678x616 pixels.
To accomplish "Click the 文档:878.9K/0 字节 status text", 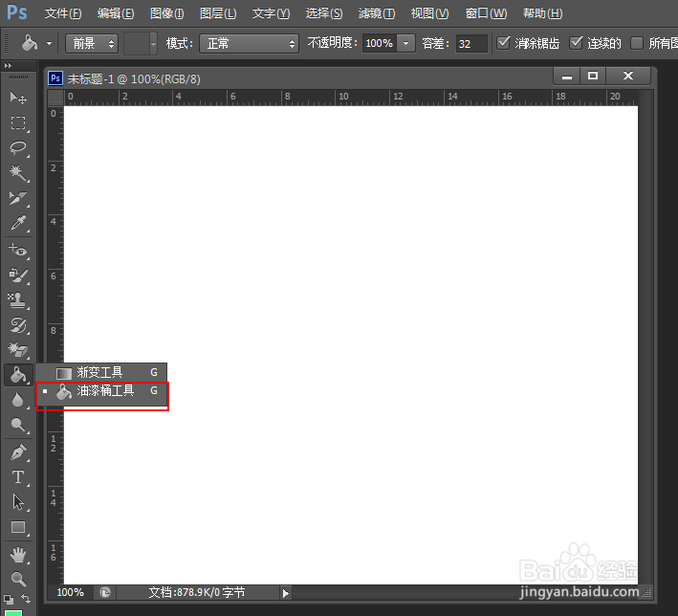I will (197, 592).
